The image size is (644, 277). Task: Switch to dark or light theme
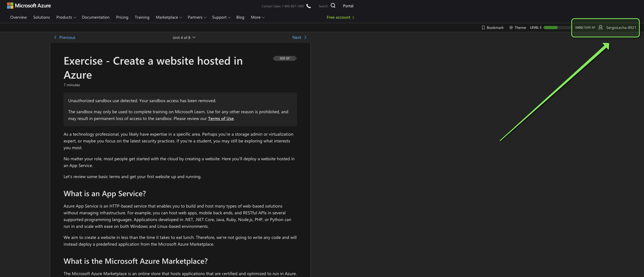tap(517, 27)
